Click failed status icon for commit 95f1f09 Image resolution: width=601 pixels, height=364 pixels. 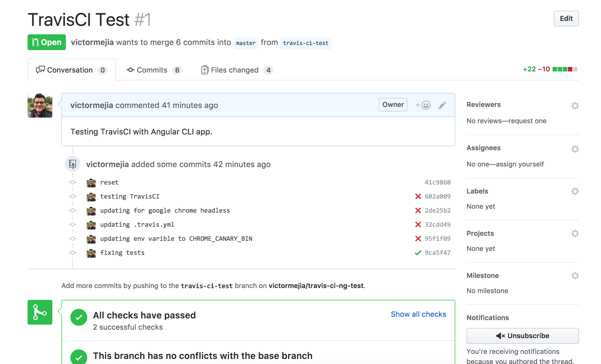click(x=418, y=239)
